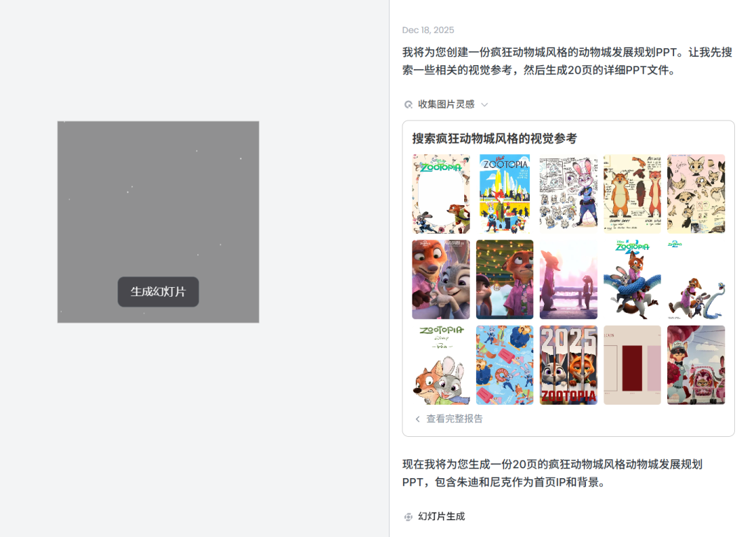The width and height of the screenshot is (756, 537).
Task: Open the Nick and Judy selfie image thumbnail
Action: tap(440, 279)
